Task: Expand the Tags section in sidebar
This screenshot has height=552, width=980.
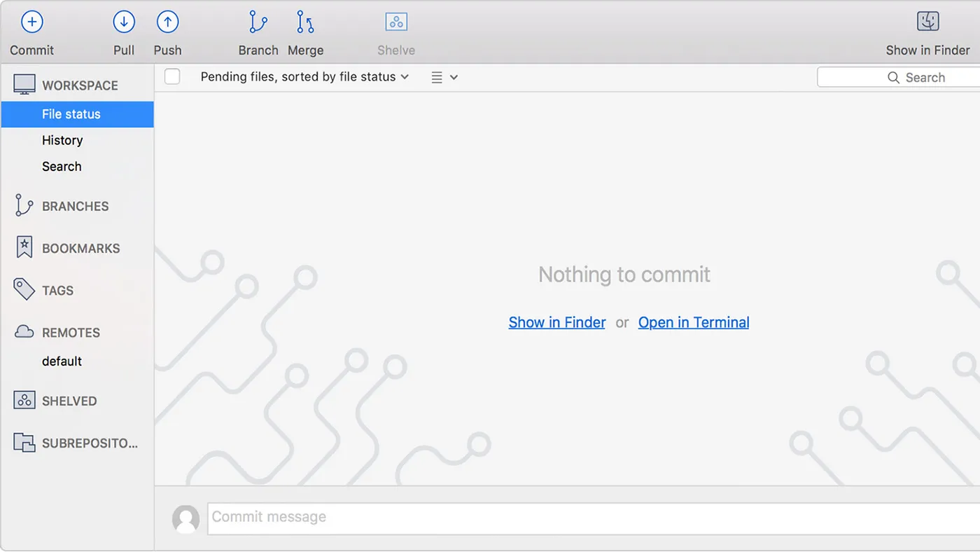Action: pyautogui.click(x=57, y=291)
